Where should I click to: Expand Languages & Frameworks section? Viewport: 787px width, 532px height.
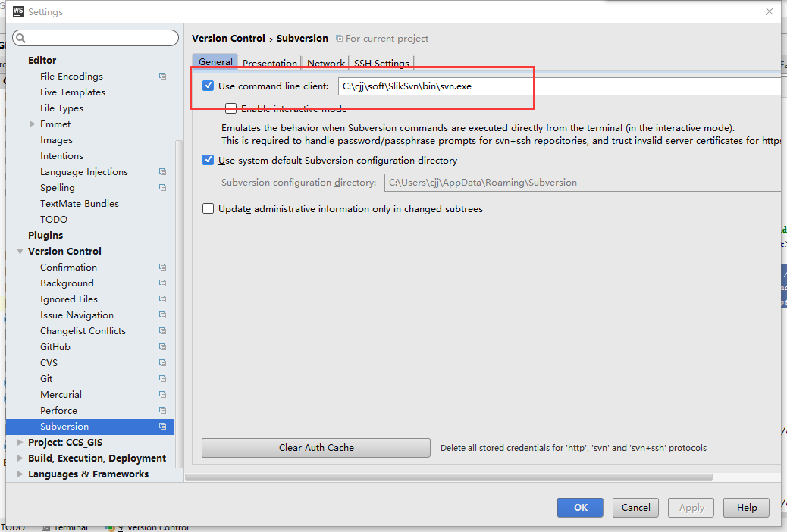20,474
